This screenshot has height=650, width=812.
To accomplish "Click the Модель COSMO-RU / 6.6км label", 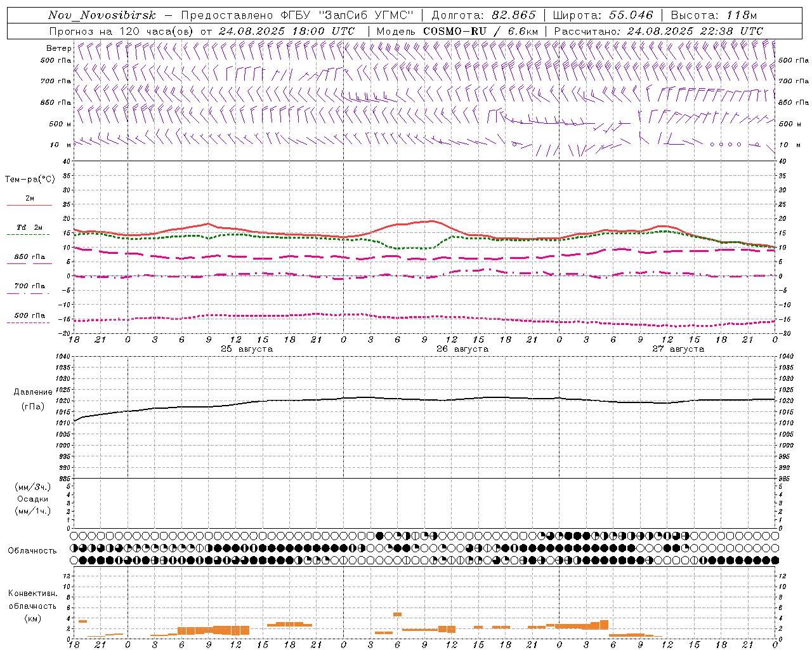I will [x=457, y=31].
